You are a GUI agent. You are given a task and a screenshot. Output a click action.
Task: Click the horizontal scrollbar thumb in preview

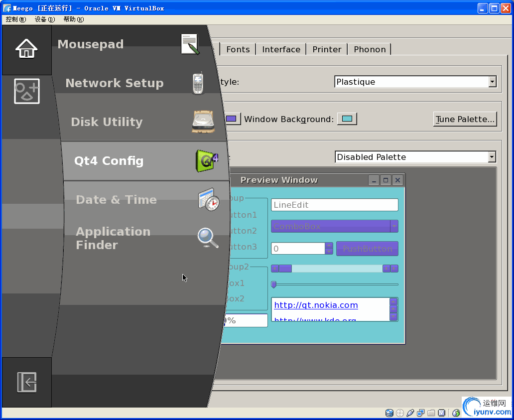(x=285, y=269)
